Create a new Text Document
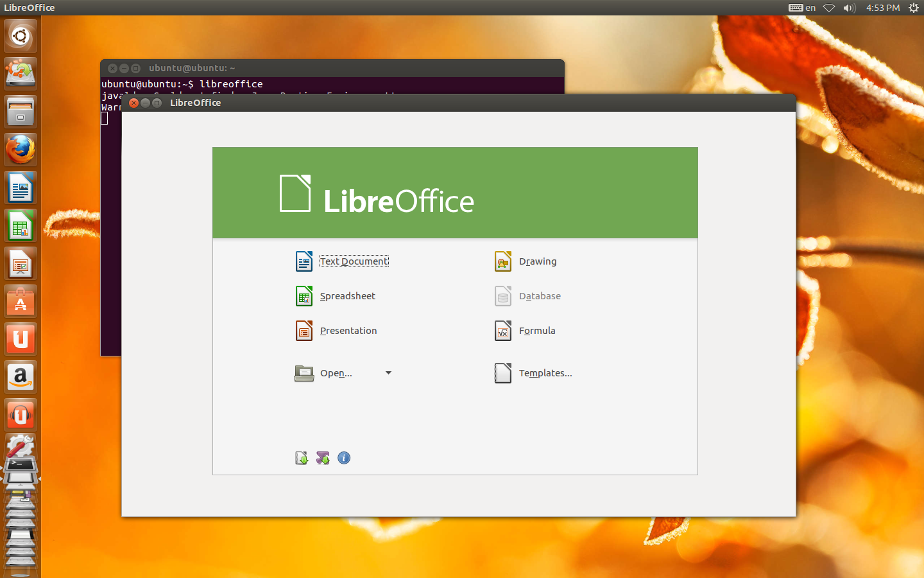Screen dimensions: 924x578 click(x=342, y=261)
